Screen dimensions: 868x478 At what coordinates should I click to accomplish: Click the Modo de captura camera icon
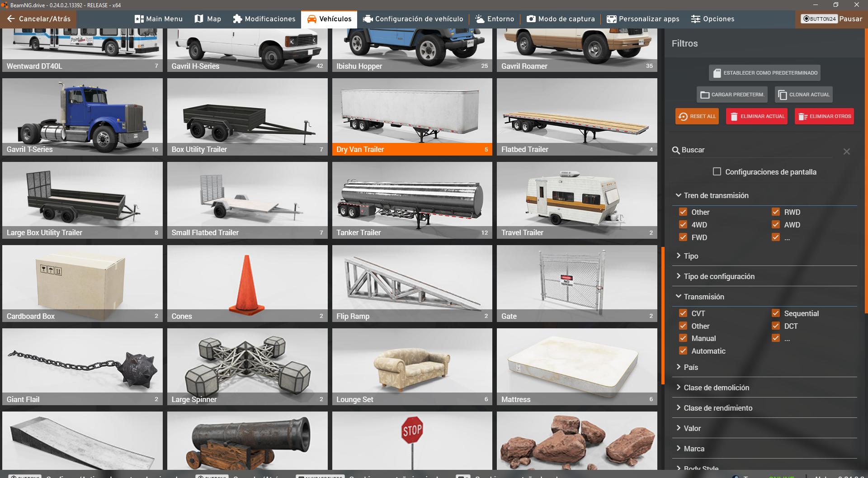[531, 19]
